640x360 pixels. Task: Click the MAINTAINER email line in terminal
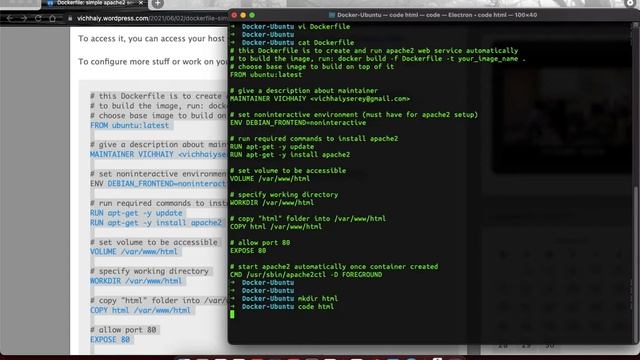[x=320, y=99]
